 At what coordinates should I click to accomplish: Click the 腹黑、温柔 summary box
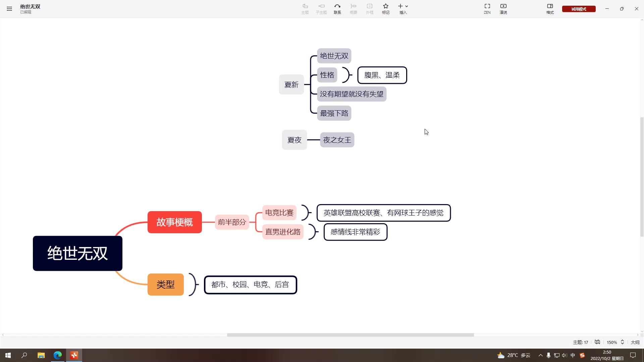point(382,75)
